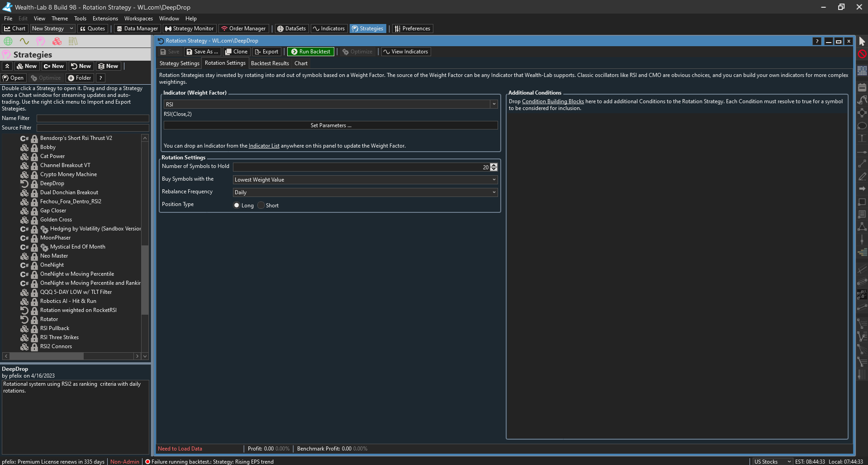Viewport: 868px width, 465px height.
Task: Click the Name Filter input field
Action: (x=93, y=118)
